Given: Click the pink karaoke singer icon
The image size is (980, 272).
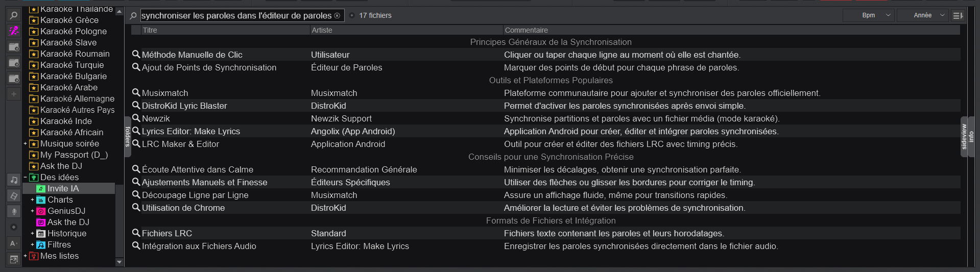Looking at the screenshot, I should (x=14, y=31).
